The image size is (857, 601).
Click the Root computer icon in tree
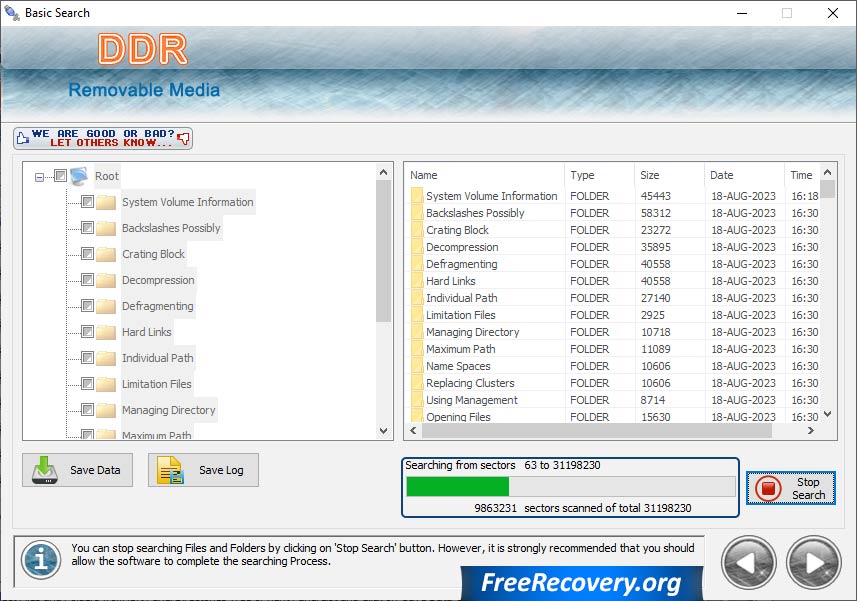coord(79,176)
